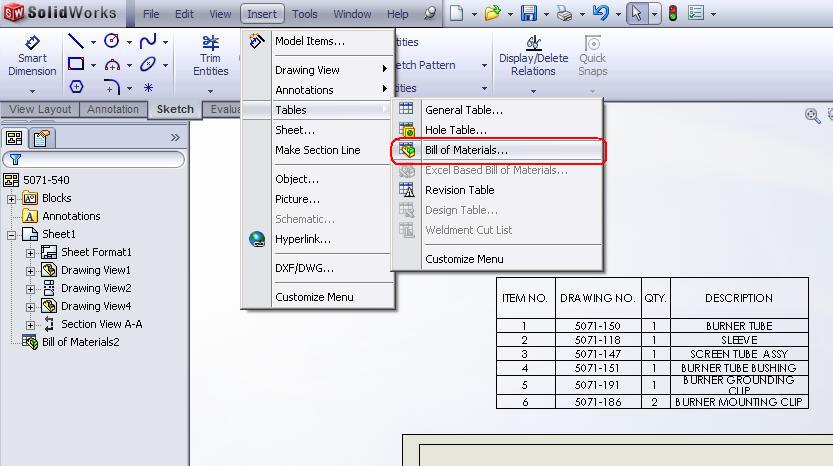Choose Make Section Line entry
The height and width of the screenshot is (466, 833).
pos(318,150)
